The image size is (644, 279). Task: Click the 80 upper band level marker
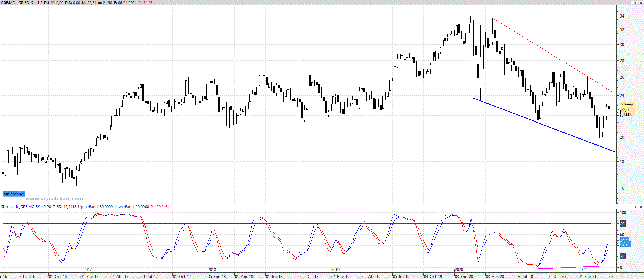(x=622, y=224)
